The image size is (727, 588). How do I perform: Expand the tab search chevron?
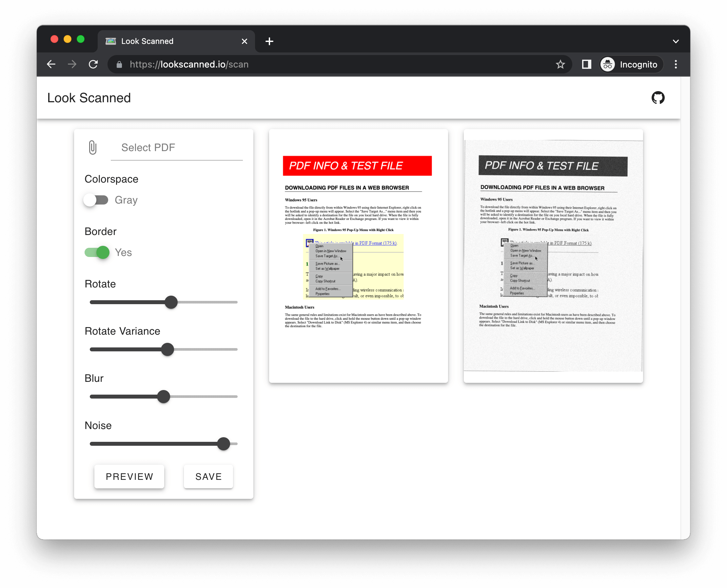point(676,41)
